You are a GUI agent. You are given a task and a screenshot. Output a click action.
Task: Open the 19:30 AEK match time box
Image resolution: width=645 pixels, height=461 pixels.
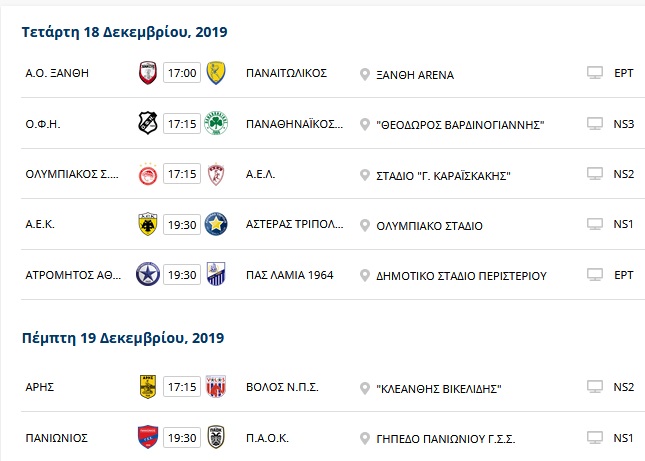click(x=182, y=225)
